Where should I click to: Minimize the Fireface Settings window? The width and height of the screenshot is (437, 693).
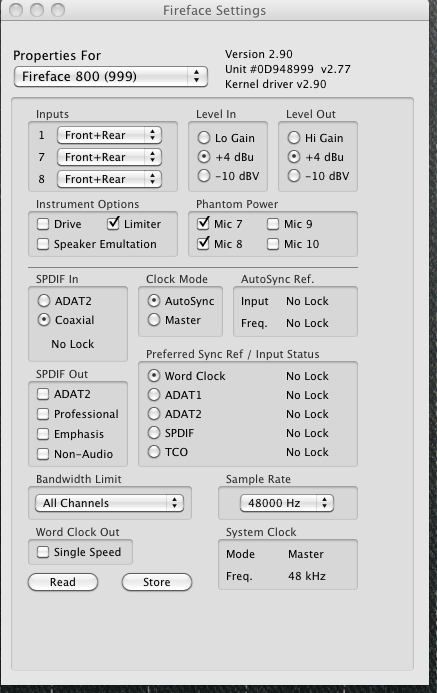coord(37,10)
